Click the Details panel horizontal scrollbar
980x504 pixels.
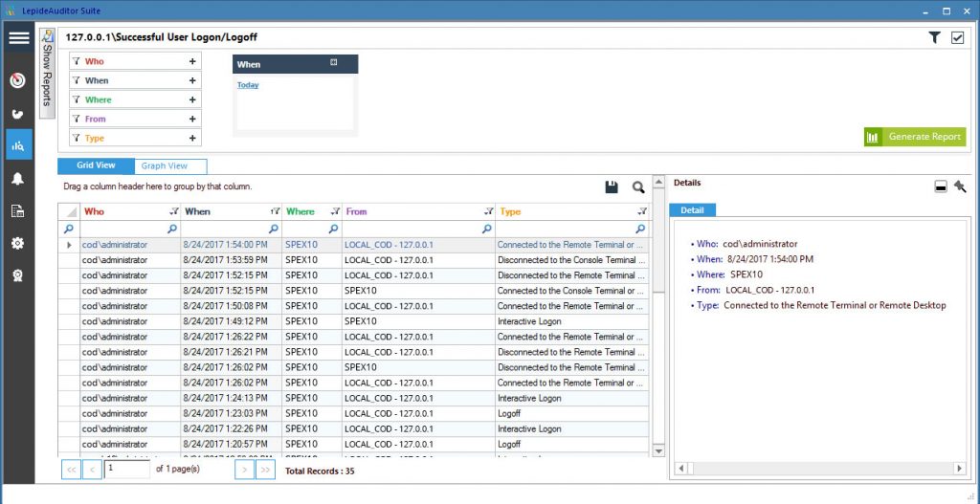pyautogui.click(x=820, y=468)
